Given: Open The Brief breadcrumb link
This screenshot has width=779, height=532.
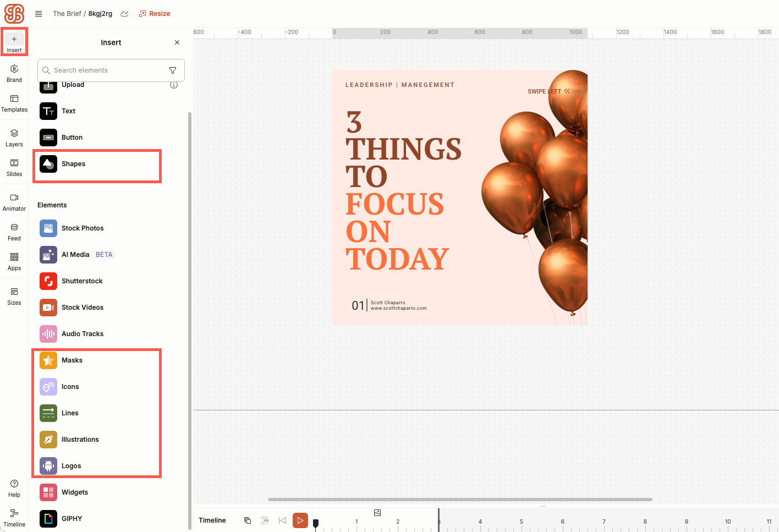Looking at the screenshot, I should point(67,14).
